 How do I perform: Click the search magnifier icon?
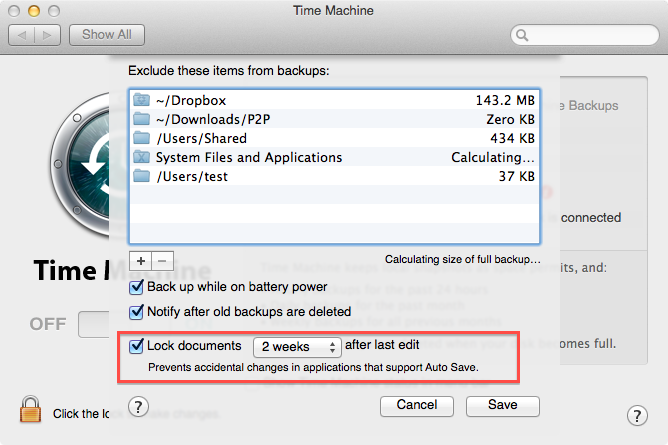tap(522, 35)
